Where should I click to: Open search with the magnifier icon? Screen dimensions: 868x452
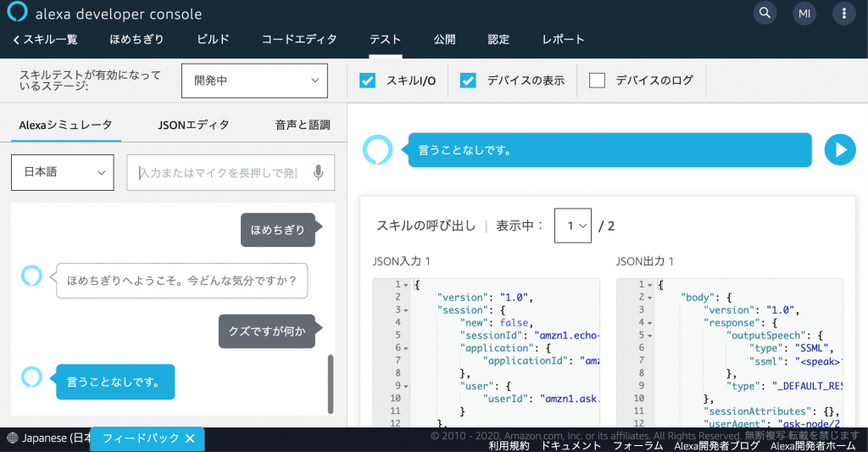765,13
